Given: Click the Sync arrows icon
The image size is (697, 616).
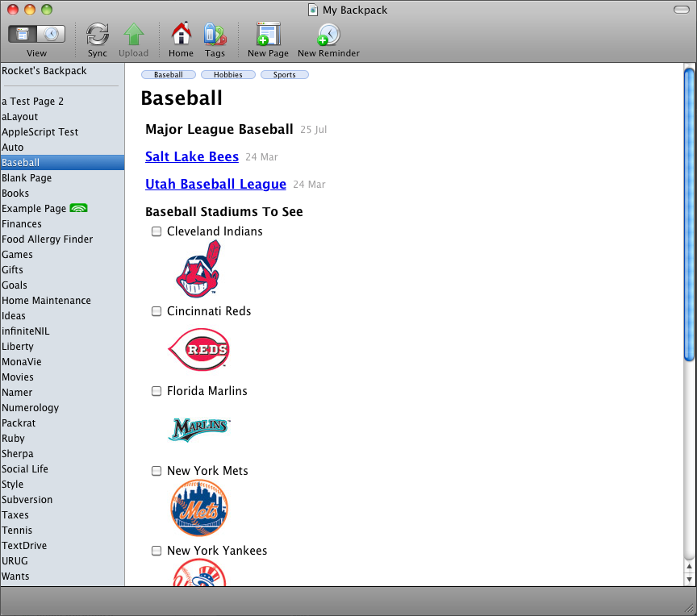Looking at the screenshot, I should pyautogui.click(x=98, y=35).
